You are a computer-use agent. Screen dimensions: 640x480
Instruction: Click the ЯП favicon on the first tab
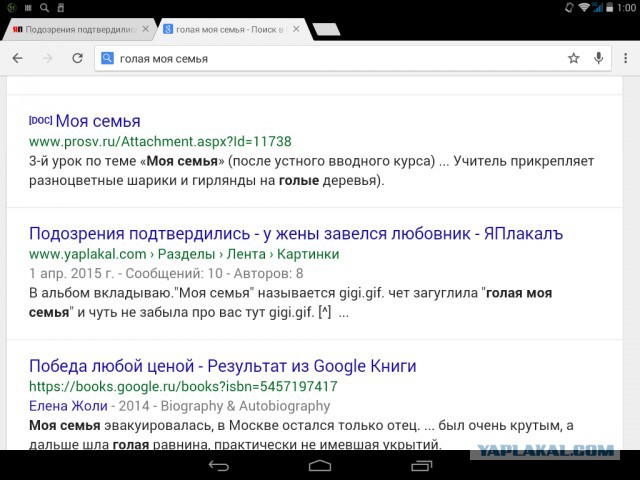click(18, 29)
